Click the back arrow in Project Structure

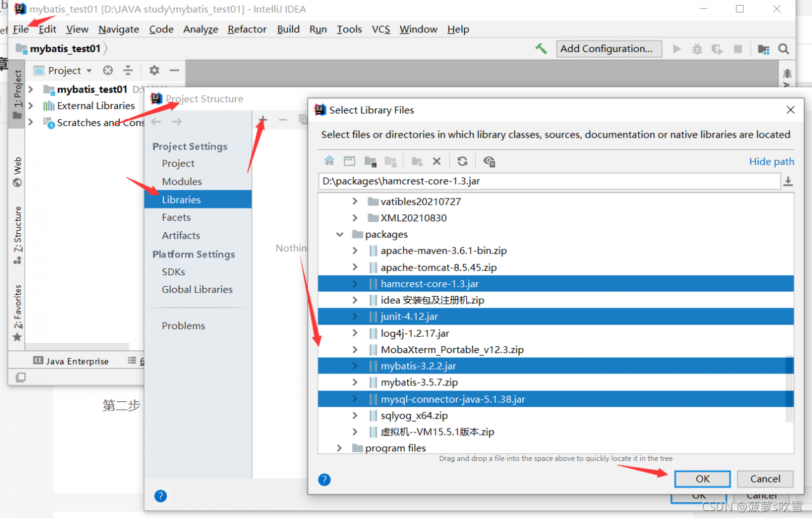(x=156, y=122)
